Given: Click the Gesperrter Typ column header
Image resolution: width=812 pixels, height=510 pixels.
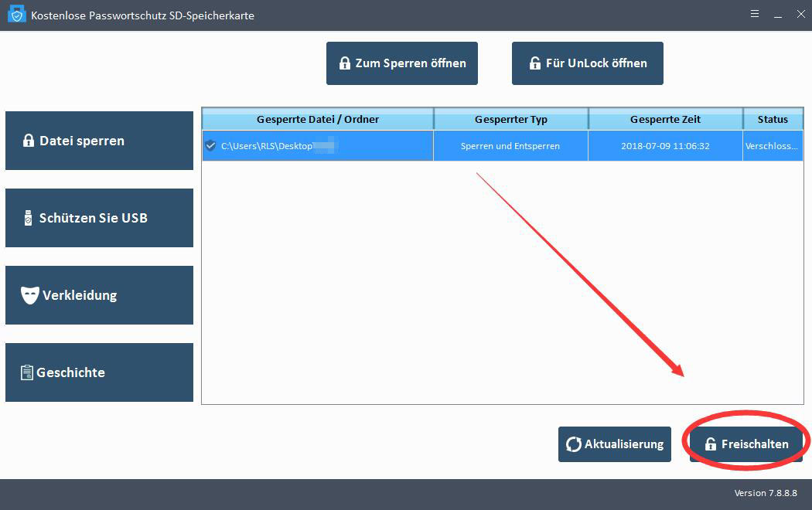Looking at the screenshot, I should tap(510, 119).
